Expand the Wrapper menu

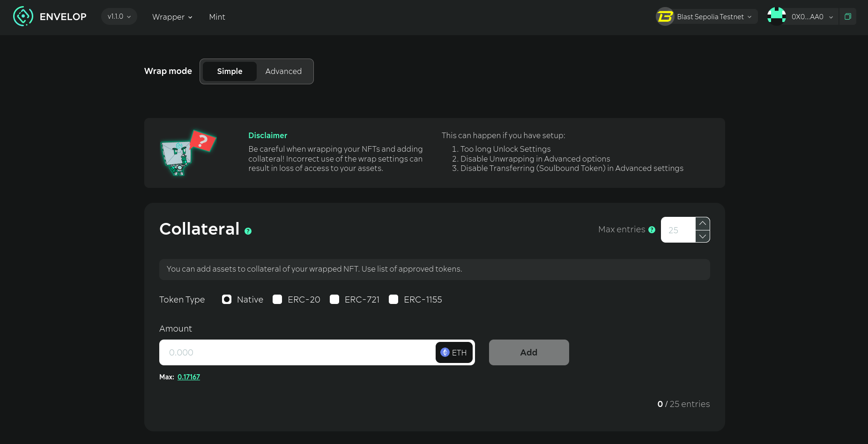[172, 17]
